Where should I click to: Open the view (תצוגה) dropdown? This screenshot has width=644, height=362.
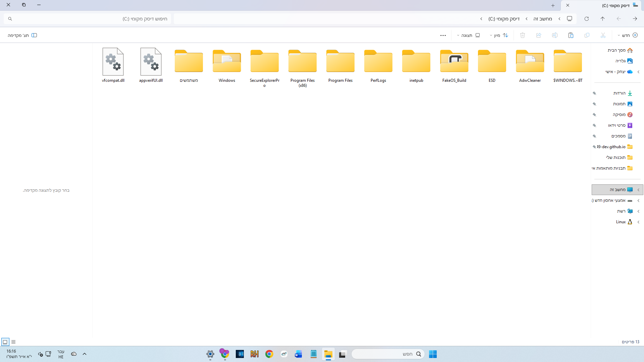point(469,35)
